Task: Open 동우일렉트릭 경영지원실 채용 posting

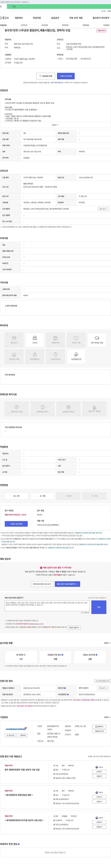Action: 19,795
